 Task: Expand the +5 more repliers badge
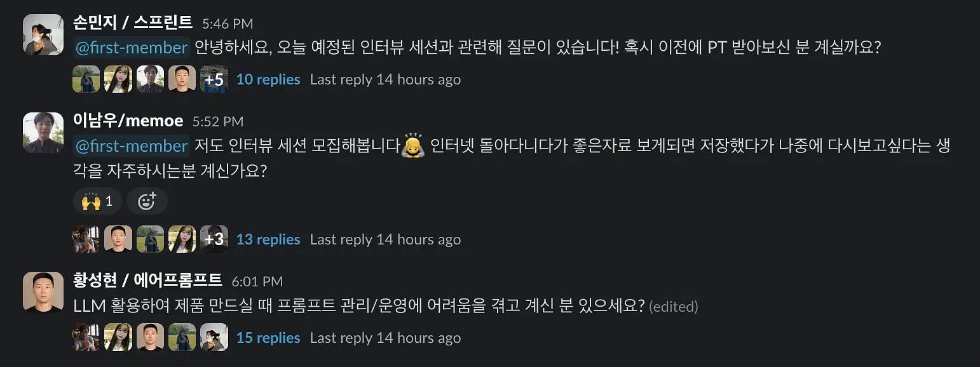tap(214, 79)
